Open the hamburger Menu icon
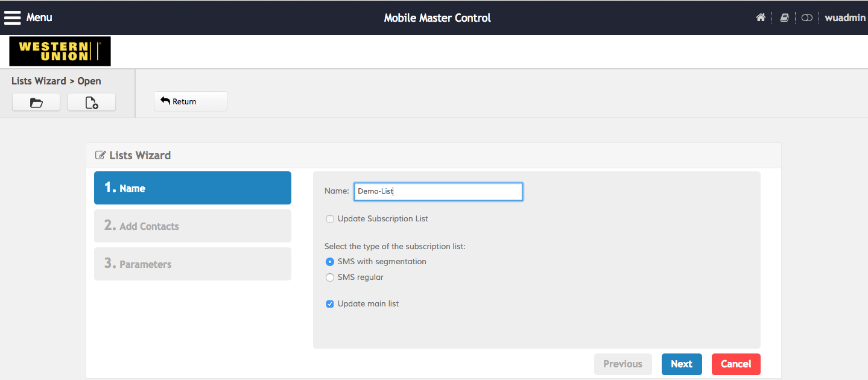 (x=13, y=18)
